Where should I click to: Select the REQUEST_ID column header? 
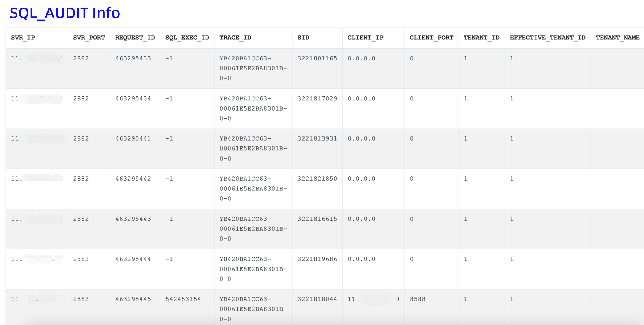pyautogui.click(x=135, y=38)
